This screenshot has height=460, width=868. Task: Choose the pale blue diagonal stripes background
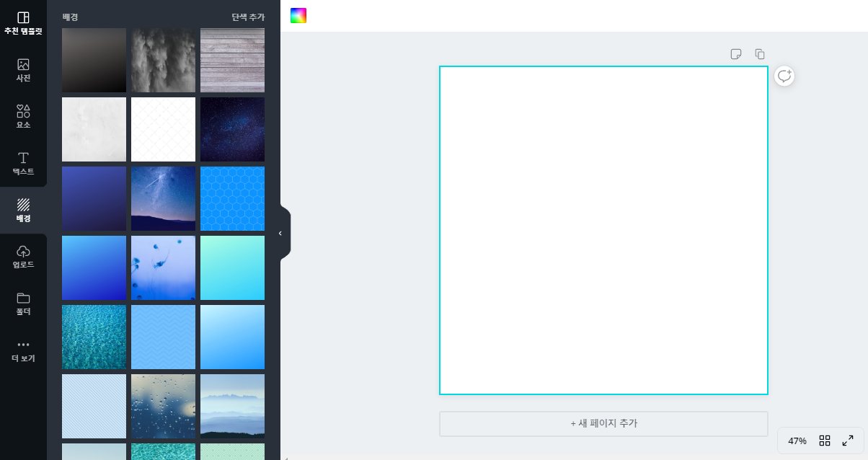tap(94, 406)
